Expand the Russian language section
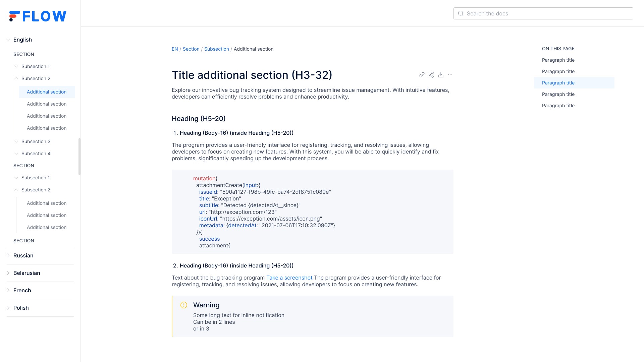The width and height of the screenshot is (644, 362). point(8,255)
